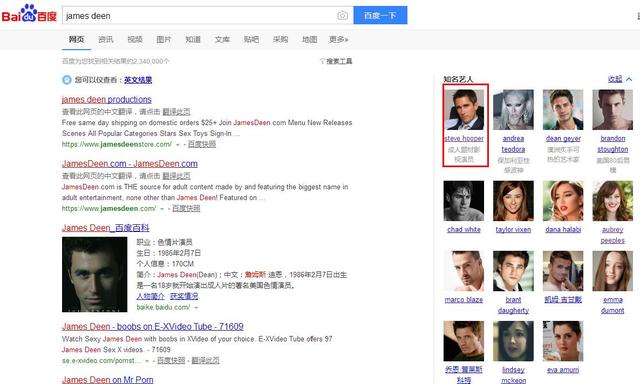Click the lindsay mckeon photo
This screenshot has width=640, height=384.
click(513, 341)
